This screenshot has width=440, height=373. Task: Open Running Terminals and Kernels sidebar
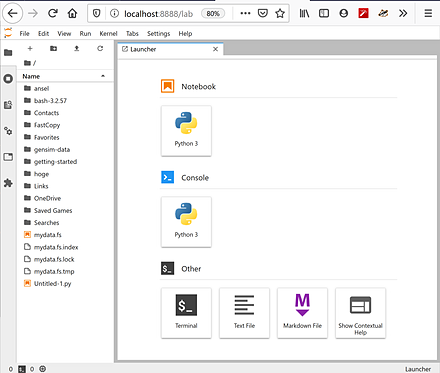pos(8,79)
